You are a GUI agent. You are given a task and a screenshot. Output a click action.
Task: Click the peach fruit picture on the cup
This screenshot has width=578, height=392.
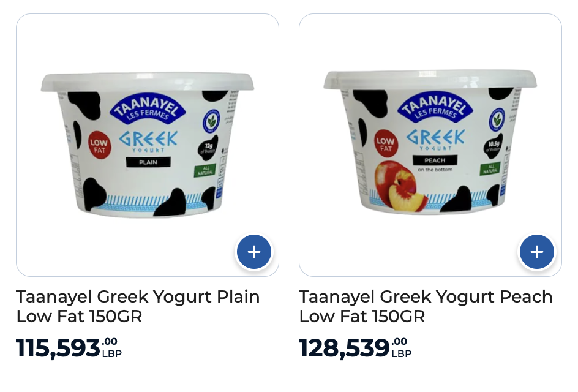pos(400,187)
